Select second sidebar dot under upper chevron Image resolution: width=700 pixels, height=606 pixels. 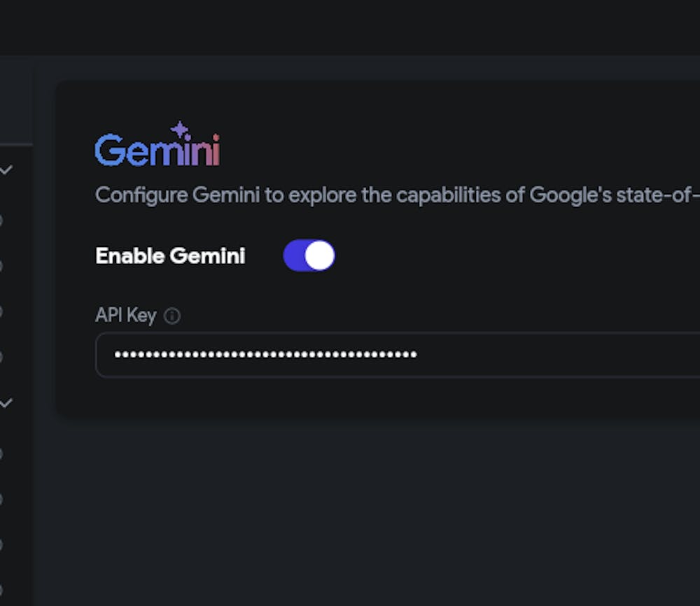[1, 266]
